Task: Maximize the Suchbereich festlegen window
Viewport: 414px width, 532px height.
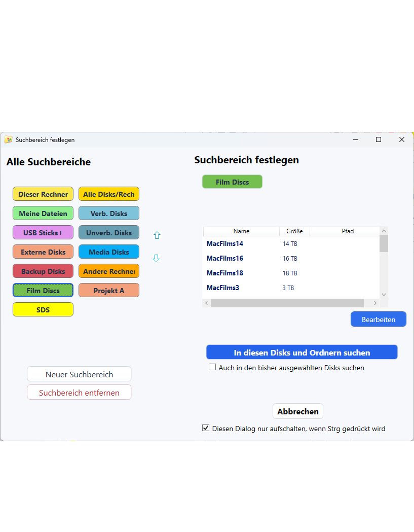Action: 379,139
